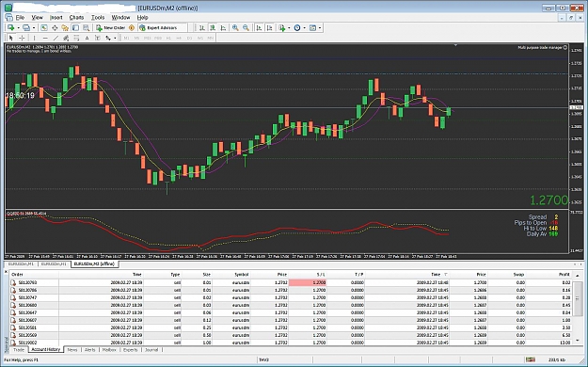
Task: Toggle the Chart Shift icon
Action: click(x=269, y=28)
